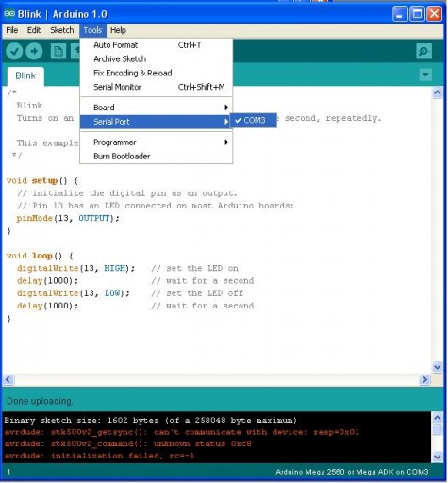Click the console scrollbar thumb
The height and width of the screenshot is (483, 448).
tap(438, 429)
